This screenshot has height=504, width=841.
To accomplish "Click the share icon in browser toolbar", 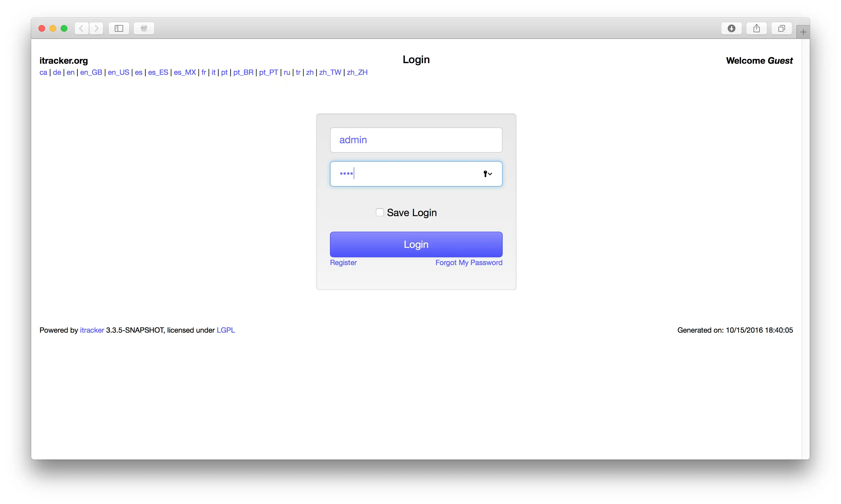I will coord(756,28).
